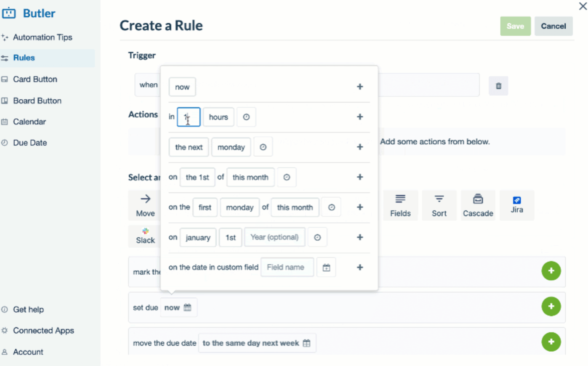This screenshot has width=588, height=366.
Task: Cancel the rule creation
Action: pyautogui.click(x=553, y=26)
